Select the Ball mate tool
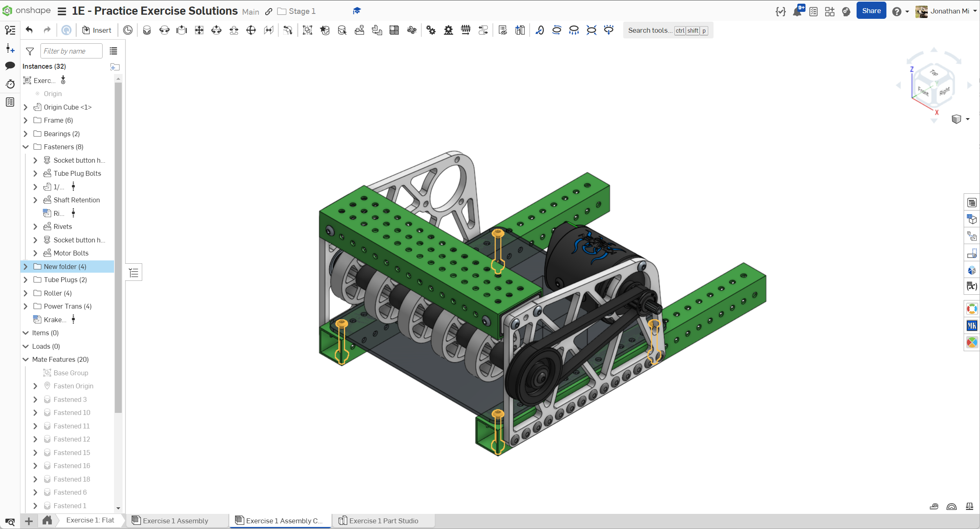This screenshot has height=529, width=980. coord(251,30)
